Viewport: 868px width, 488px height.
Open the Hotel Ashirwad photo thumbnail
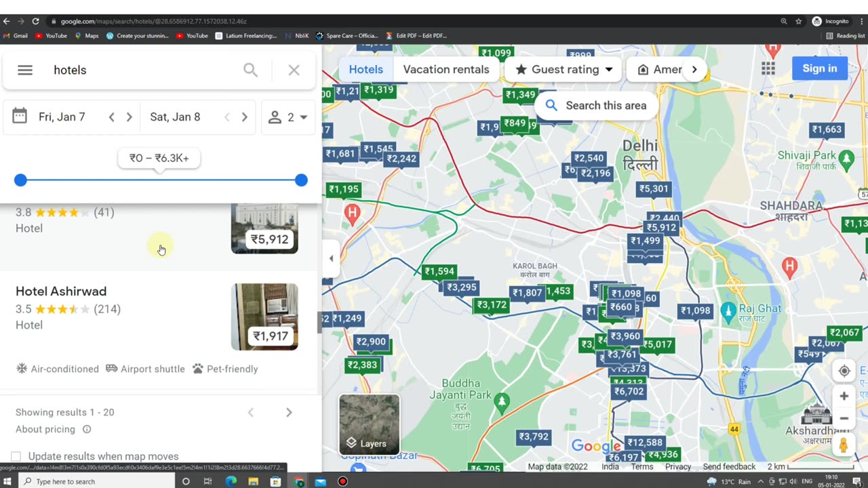[264, 317]
